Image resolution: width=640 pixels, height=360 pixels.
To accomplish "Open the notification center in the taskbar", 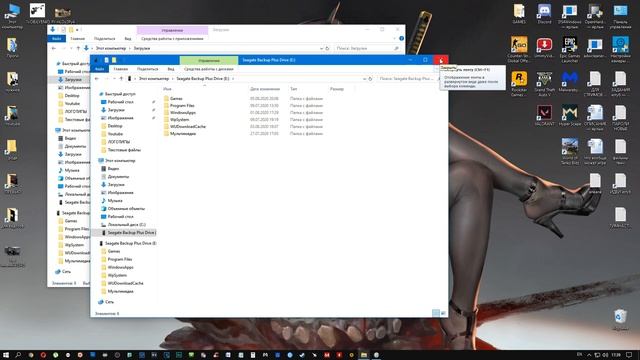I will (x=629, y=355).
